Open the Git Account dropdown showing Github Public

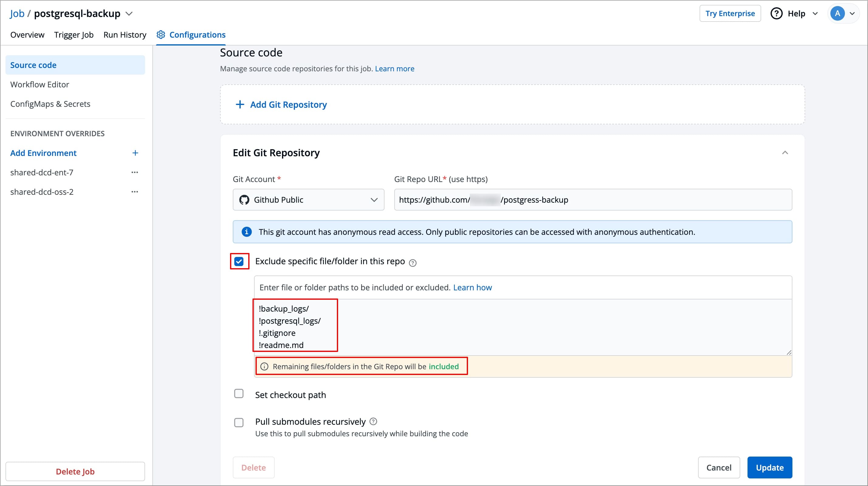[x=308, y=200]
